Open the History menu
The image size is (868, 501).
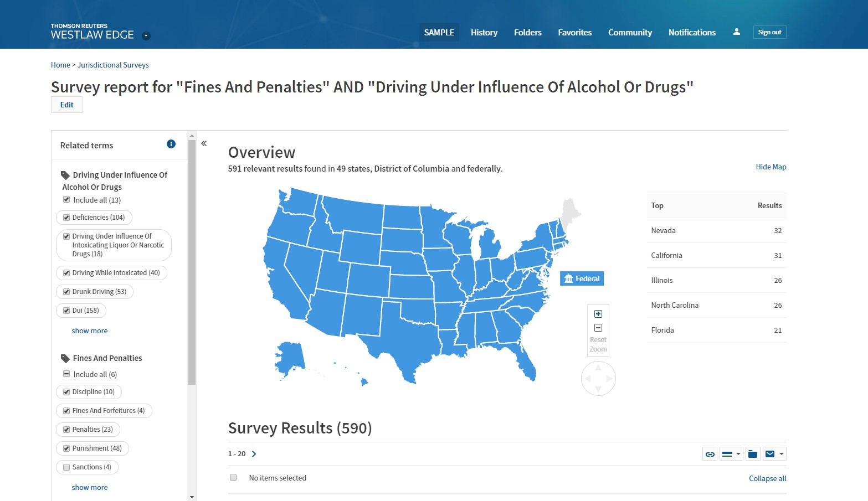[484, 33]
